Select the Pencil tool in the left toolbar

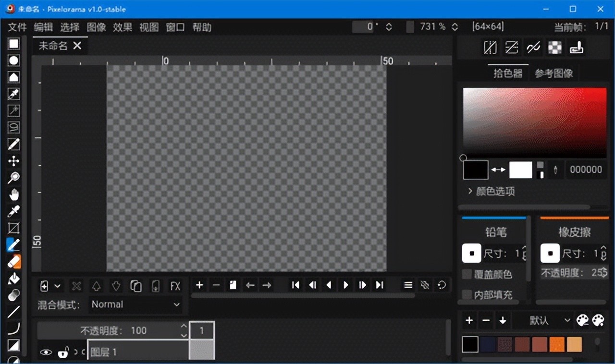[x=13, y=245]
